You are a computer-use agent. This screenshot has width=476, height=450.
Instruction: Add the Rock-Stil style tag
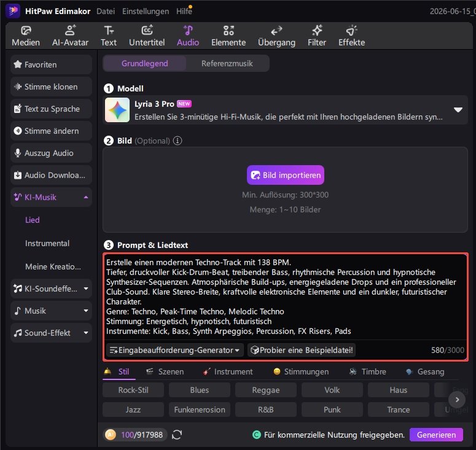tap(133, 390)
